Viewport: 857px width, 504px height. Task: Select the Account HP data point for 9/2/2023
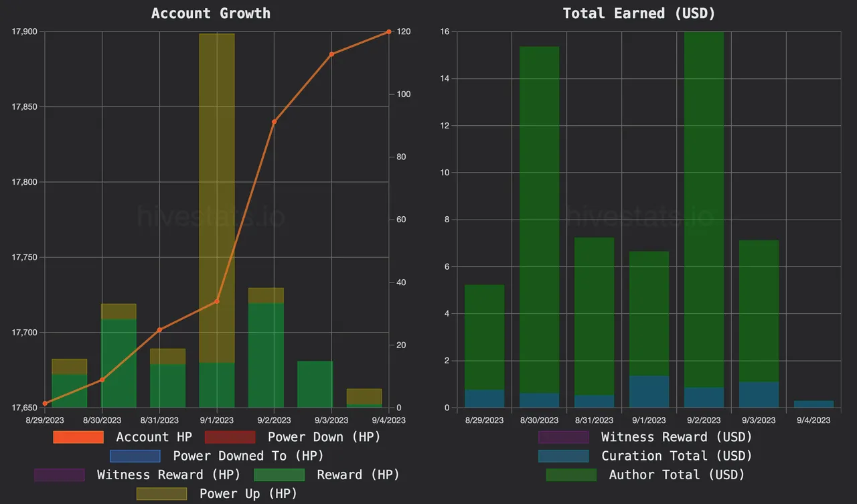(x=274, y=122)
